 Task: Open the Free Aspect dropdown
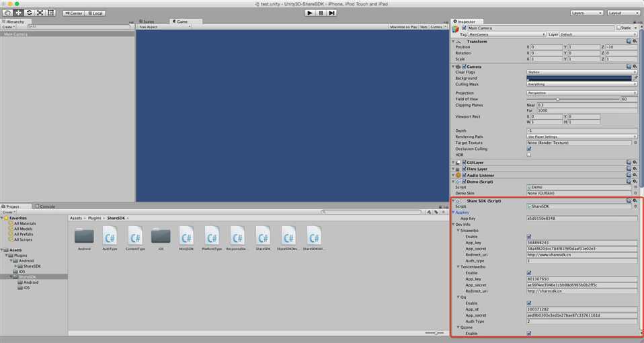point(164,27)
